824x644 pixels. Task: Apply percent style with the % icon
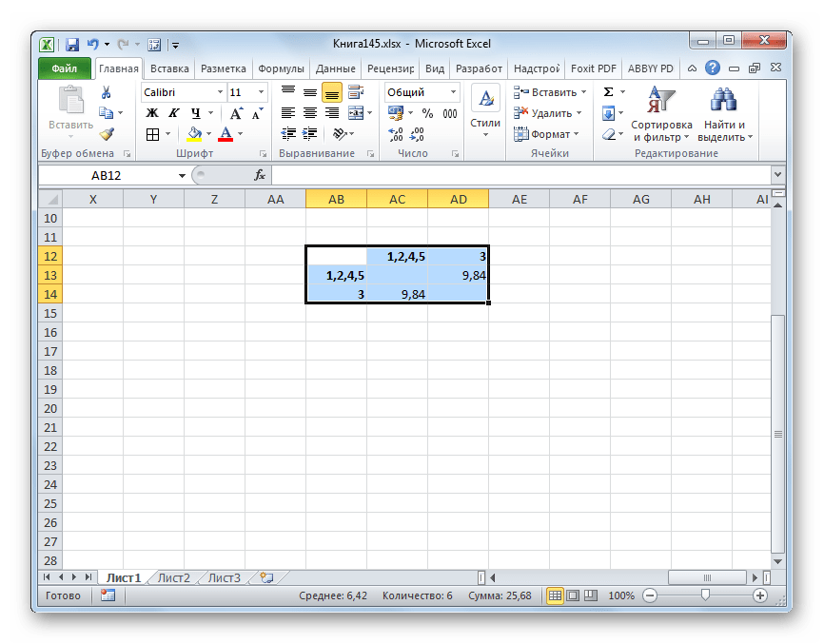[427, 113]
